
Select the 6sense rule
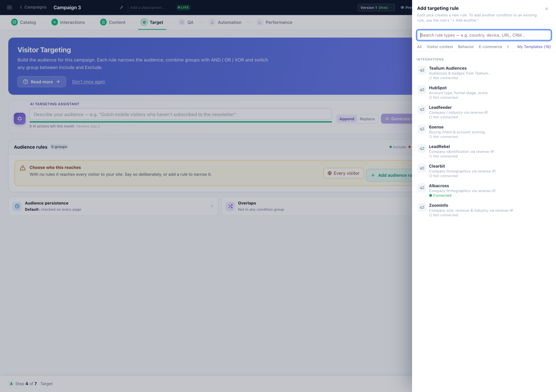(484, 131)
